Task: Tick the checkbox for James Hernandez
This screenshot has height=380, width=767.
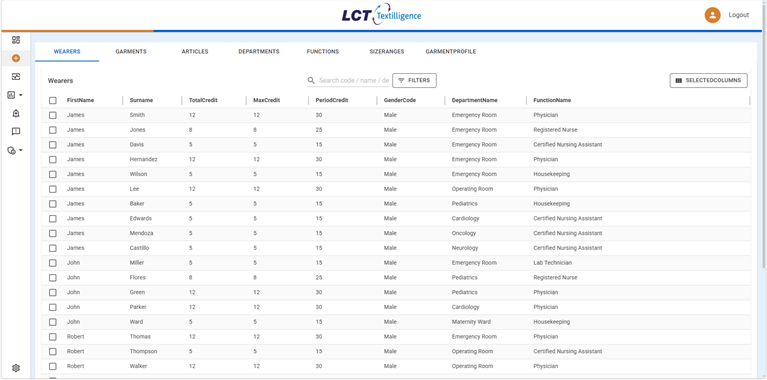Action: coord(53,159)
